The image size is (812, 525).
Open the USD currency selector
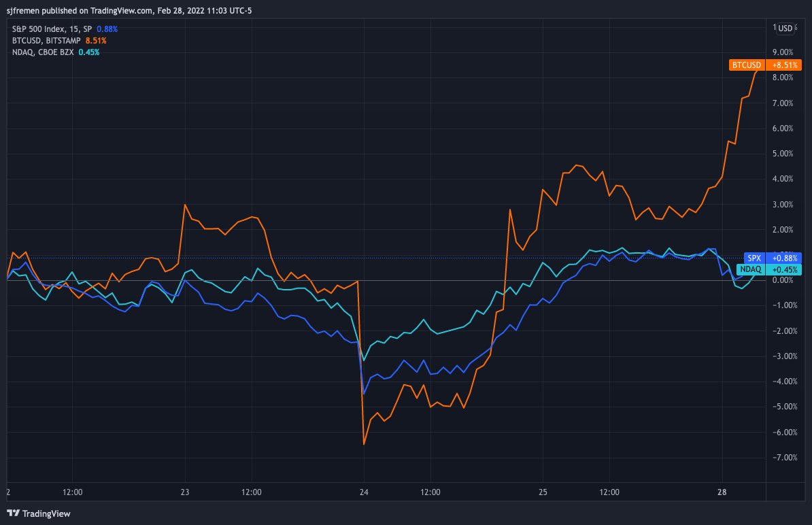(x=785, y=29)
